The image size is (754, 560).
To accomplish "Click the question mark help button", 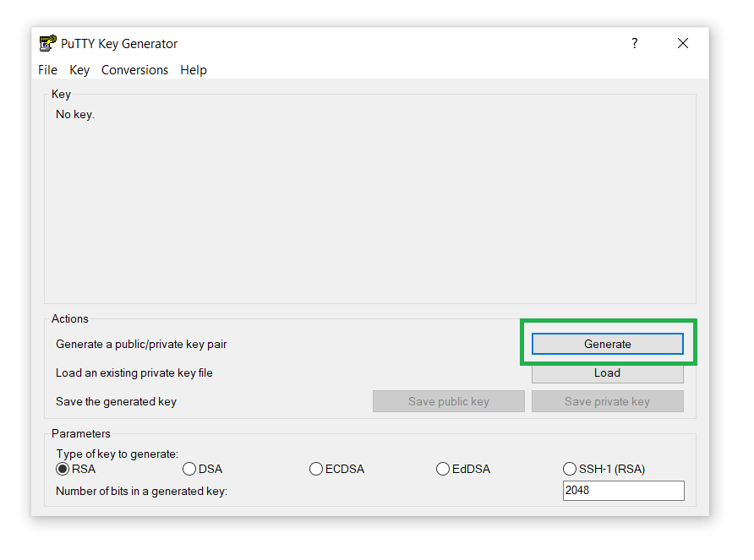I will (x=634, y=43).
